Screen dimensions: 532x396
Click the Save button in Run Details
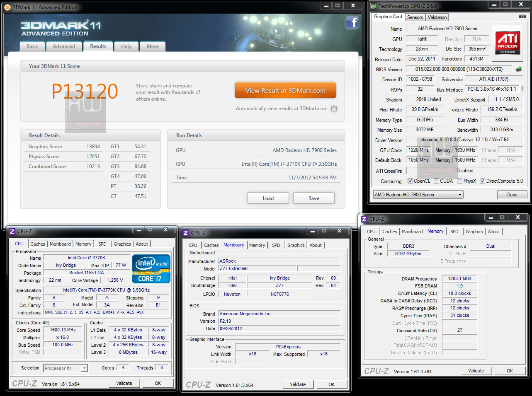(x=314, y=198)
